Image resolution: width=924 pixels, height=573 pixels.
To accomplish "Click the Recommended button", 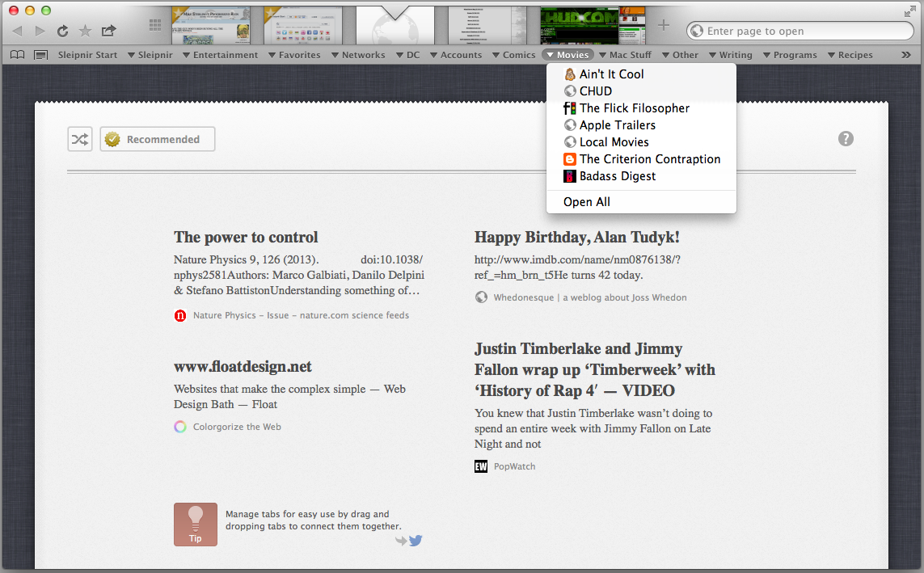I will pos(158,139).
